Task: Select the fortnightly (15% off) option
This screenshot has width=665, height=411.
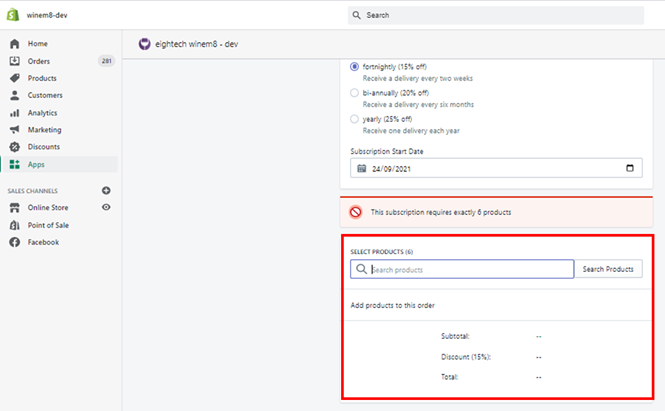Action: 354,67
